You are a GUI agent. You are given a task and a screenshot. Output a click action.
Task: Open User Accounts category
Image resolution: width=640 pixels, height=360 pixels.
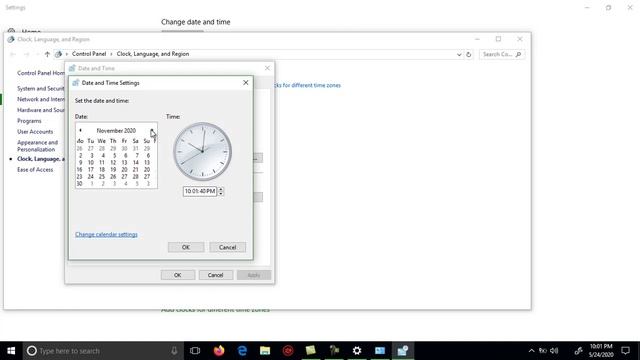35,131
